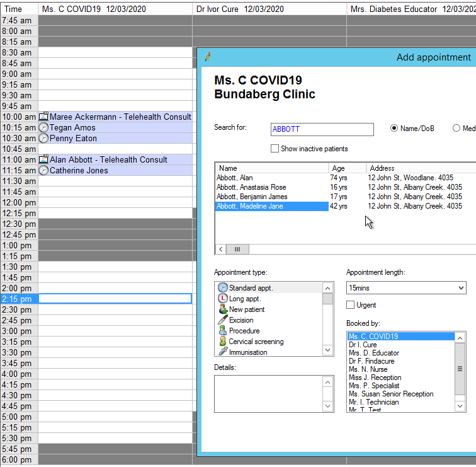Click the Search for text field
The height and width of the screenshot is (467, 476).
pyautogui.click(x=322, y=129)
